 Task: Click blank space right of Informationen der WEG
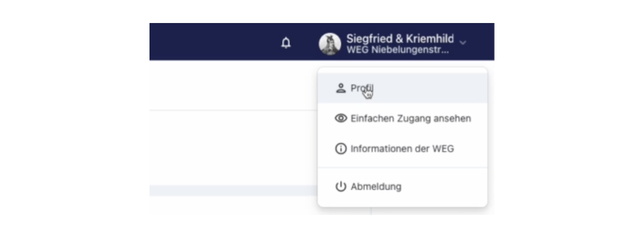click(x=471, y=149)
